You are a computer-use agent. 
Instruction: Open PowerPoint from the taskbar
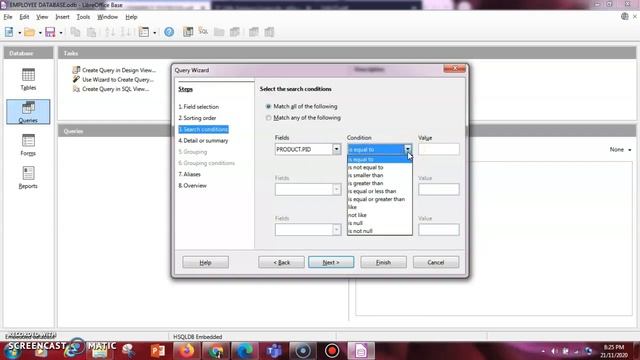[158, 351]
